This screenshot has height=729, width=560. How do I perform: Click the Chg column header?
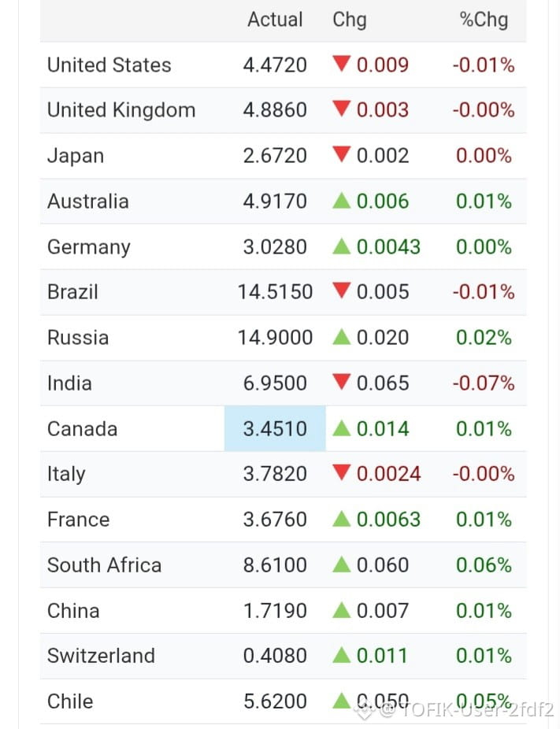349,20
